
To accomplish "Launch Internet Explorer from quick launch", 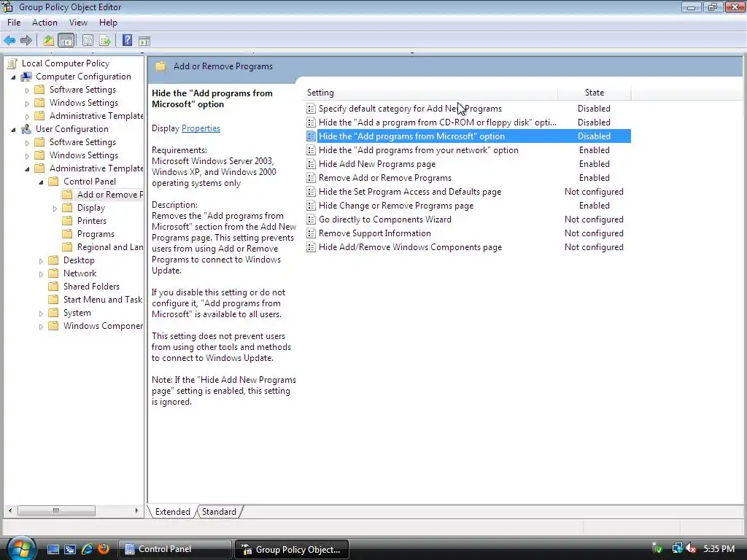I will coord(87,549).
